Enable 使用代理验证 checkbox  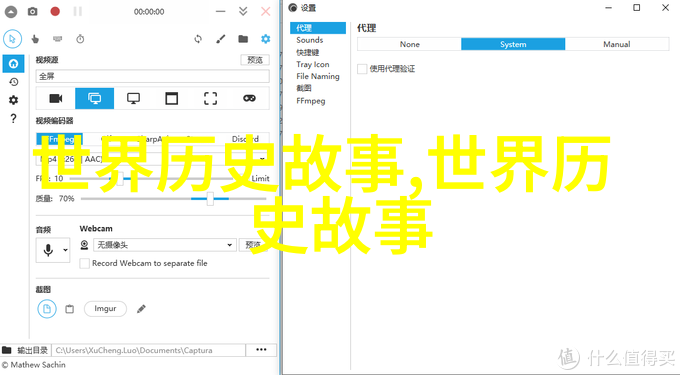(x=362, y=69)
